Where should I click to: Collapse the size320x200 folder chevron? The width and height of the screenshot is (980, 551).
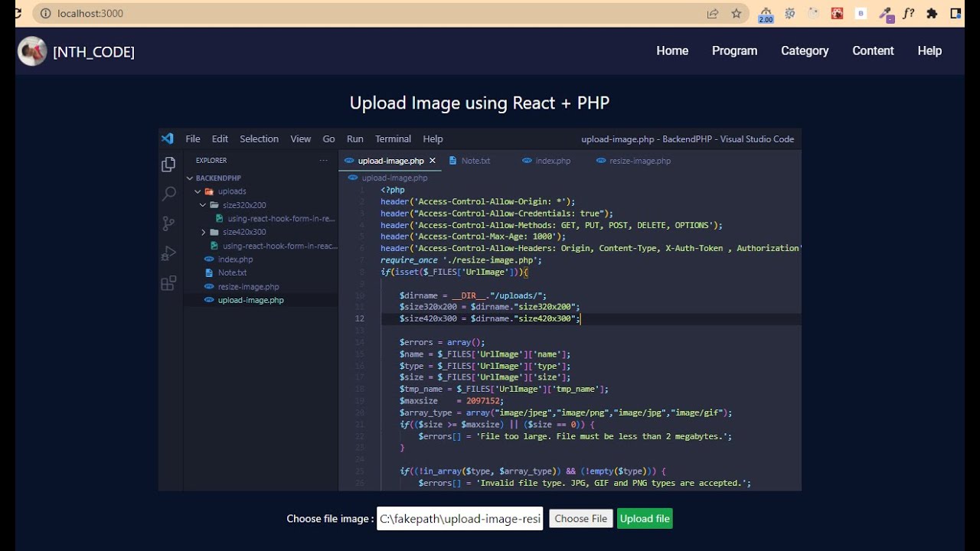(203, 205)
